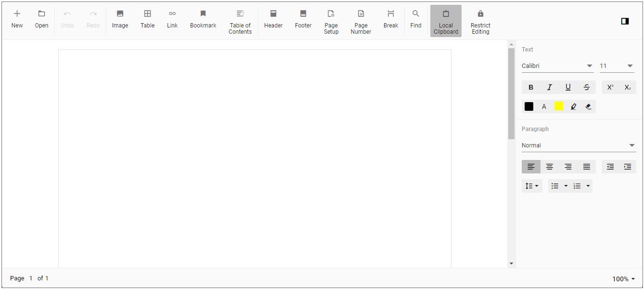Create a New document

click(x=17, y=20)
